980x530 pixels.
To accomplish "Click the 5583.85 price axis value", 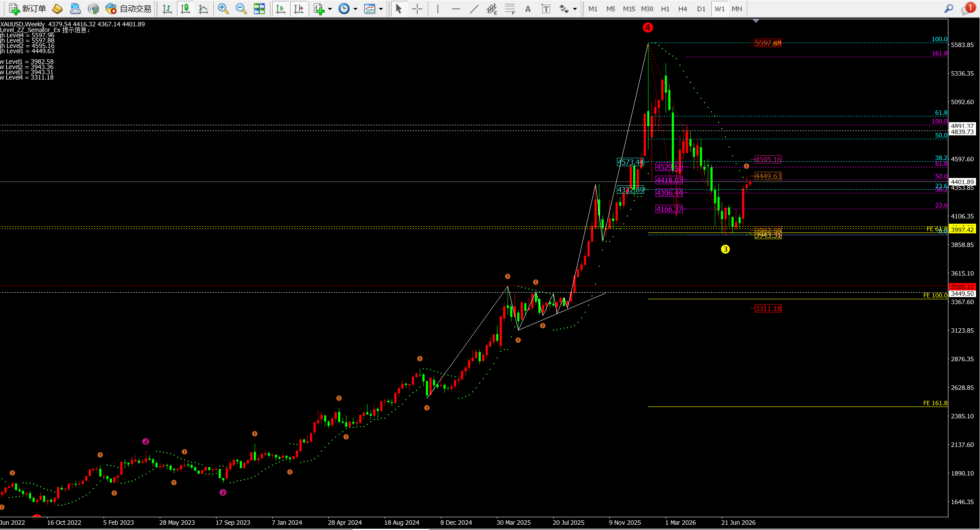I will click(962, 45).
